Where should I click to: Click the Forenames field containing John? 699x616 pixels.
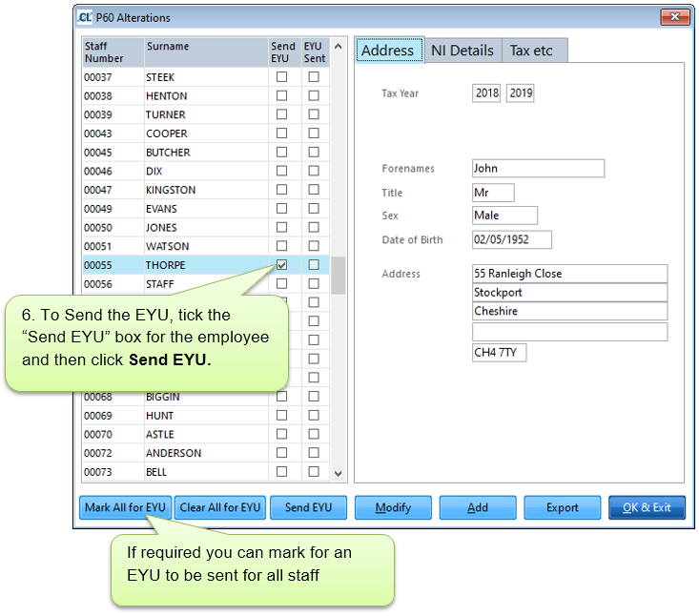538,169
